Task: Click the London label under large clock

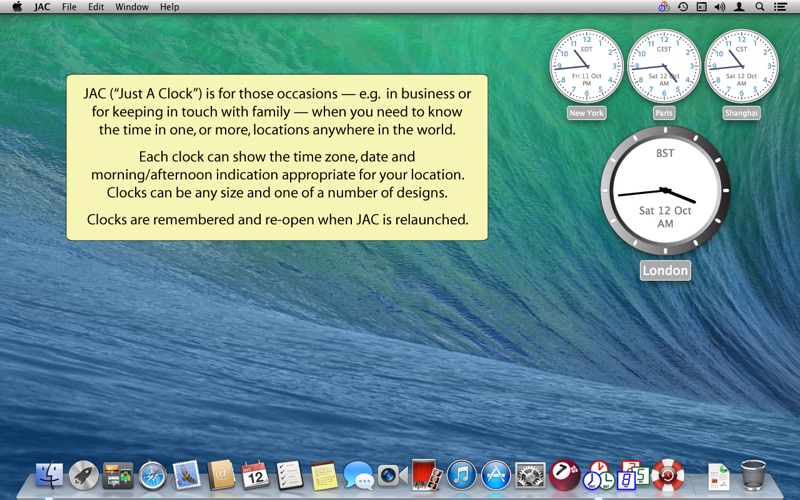Action: (x=665, y=271)
